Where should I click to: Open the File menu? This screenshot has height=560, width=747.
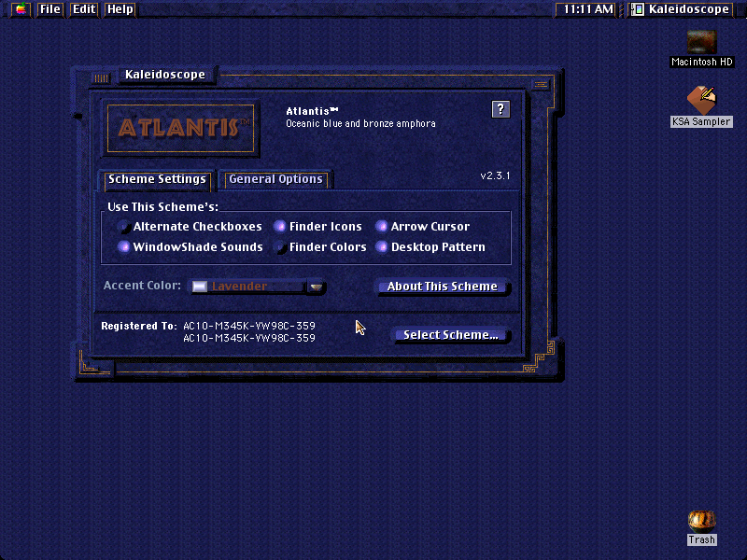pos(50,9)
